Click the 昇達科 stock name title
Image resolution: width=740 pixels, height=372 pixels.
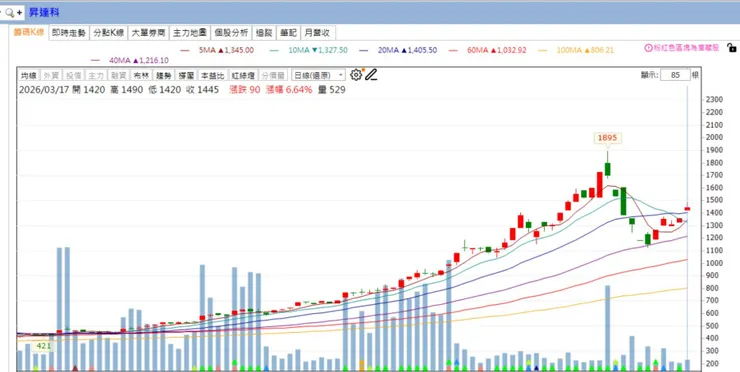pos(44,13)
